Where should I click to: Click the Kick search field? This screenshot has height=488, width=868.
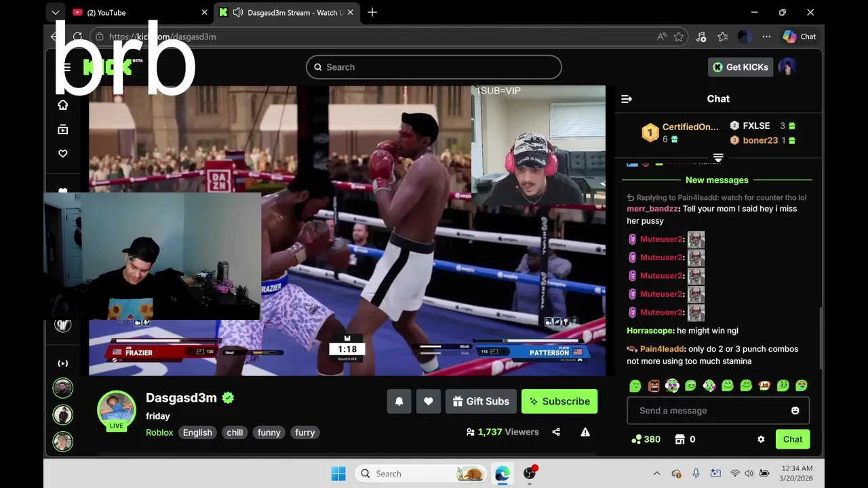[x=434, y=67]
